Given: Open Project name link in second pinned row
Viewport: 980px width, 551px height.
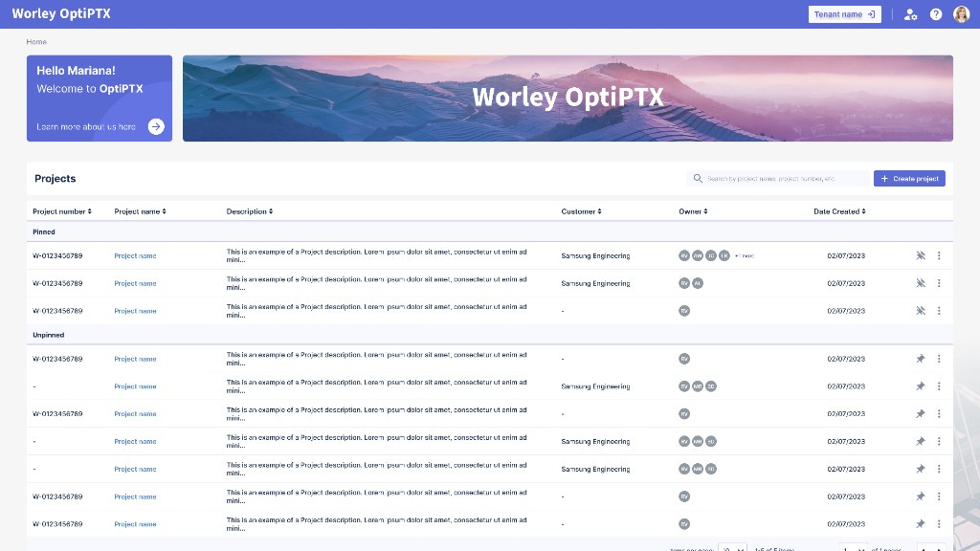Looking at the screenshot, I should 135,283.
